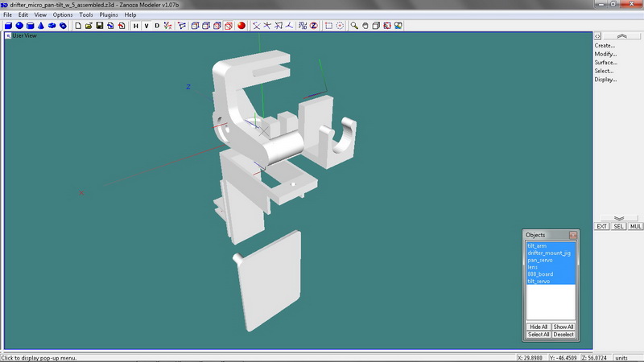Viewport: 644px width, 362px height.
Task: Click the red sphere render icon
Action: point(242,26)
